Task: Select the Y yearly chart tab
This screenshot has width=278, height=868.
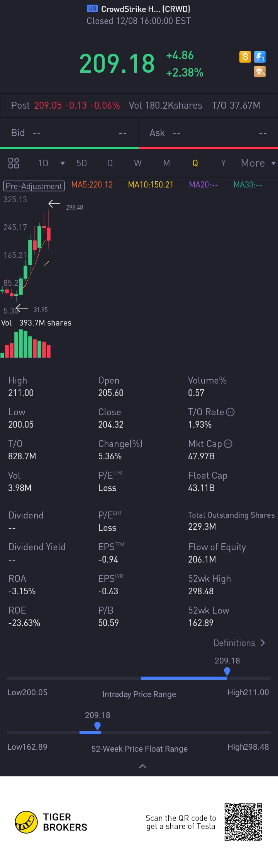Action: point(223,163)
